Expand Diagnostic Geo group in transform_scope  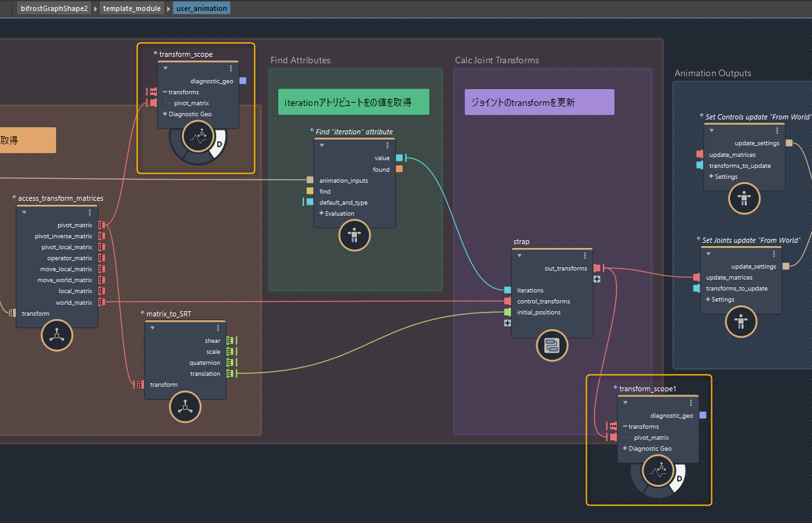(x=165, y=114)
